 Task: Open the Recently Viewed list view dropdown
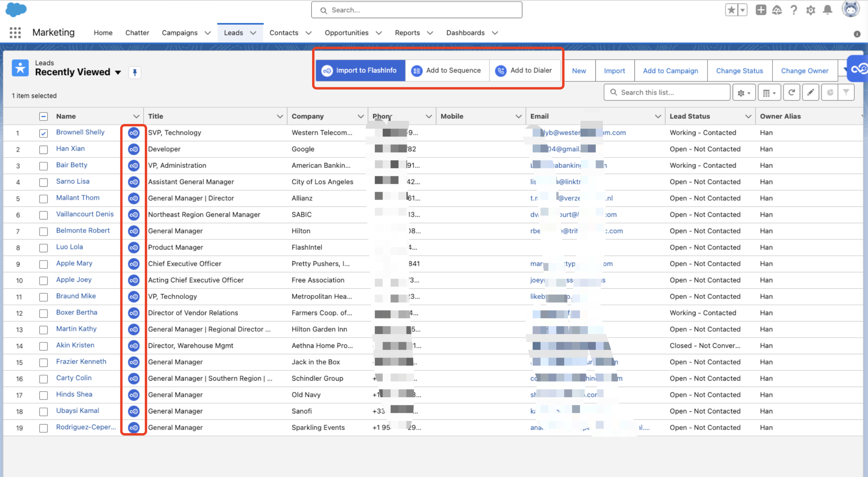pyautogui.click(x=118, y=72)
